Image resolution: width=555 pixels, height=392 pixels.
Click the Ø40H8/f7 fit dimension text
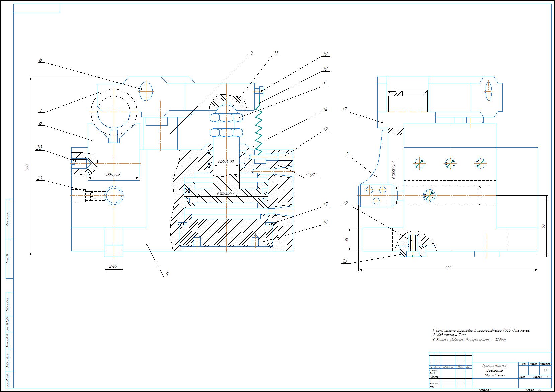(x=226, y=162)
